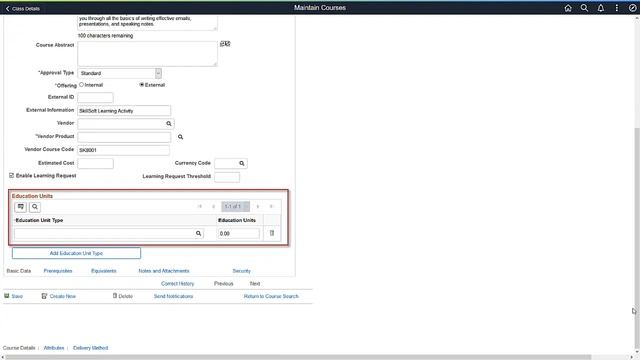This screenshot has width=640, height=360.
Task: Go to next Education Units row
Action: point(258,207)
